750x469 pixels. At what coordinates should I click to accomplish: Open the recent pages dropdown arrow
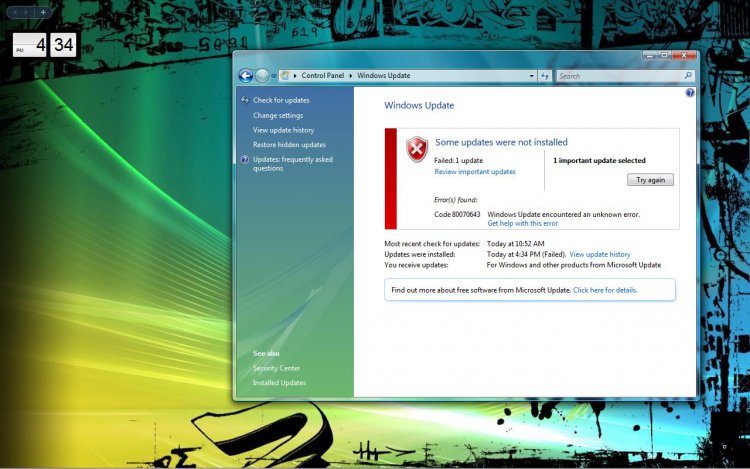pyautogui.click(x=274, y=76)
